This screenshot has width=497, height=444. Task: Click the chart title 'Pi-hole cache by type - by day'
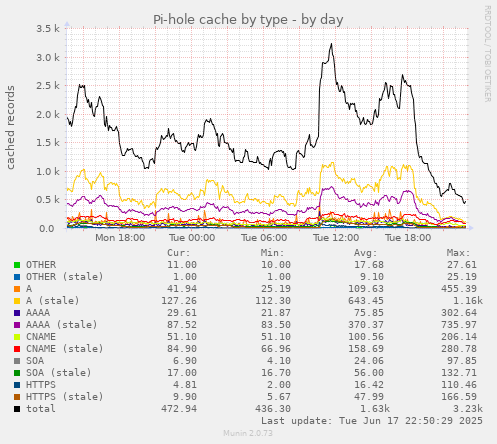(248, 20)
